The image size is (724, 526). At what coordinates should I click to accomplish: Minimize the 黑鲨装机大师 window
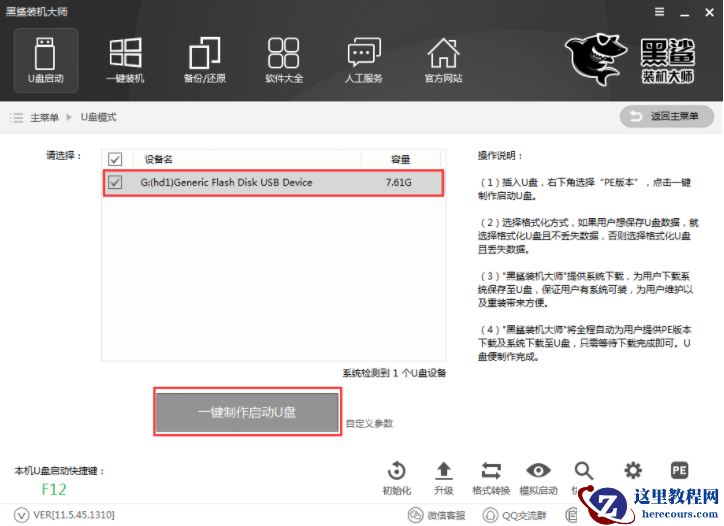[685, 13]
